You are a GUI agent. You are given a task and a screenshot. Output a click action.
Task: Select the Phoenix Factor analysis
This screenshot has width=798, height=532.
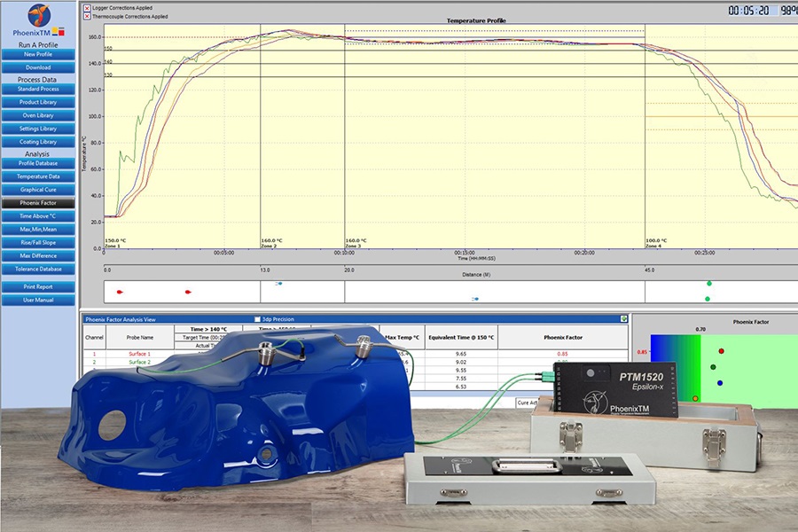[38, 203]
